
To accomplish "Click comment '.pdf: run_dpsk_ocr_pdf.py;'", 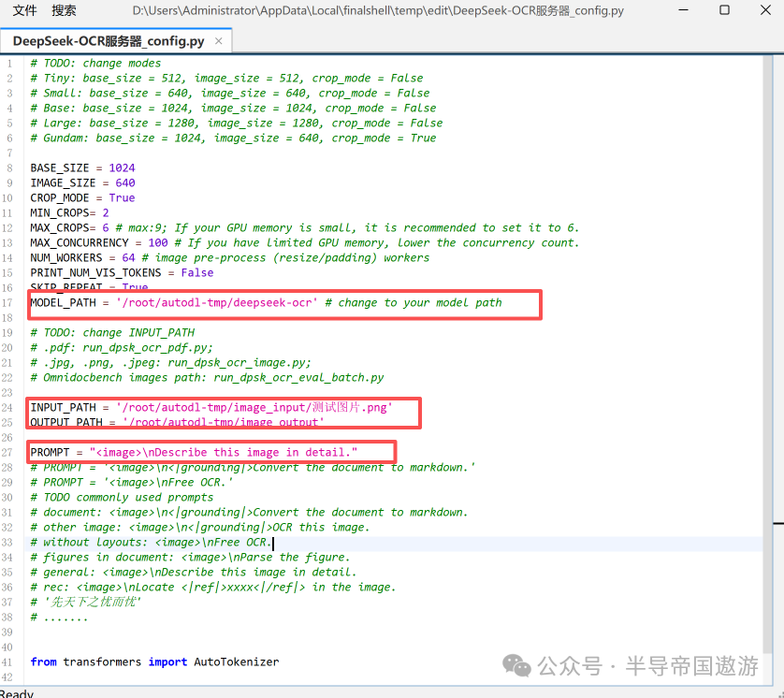I will point(122,348).
